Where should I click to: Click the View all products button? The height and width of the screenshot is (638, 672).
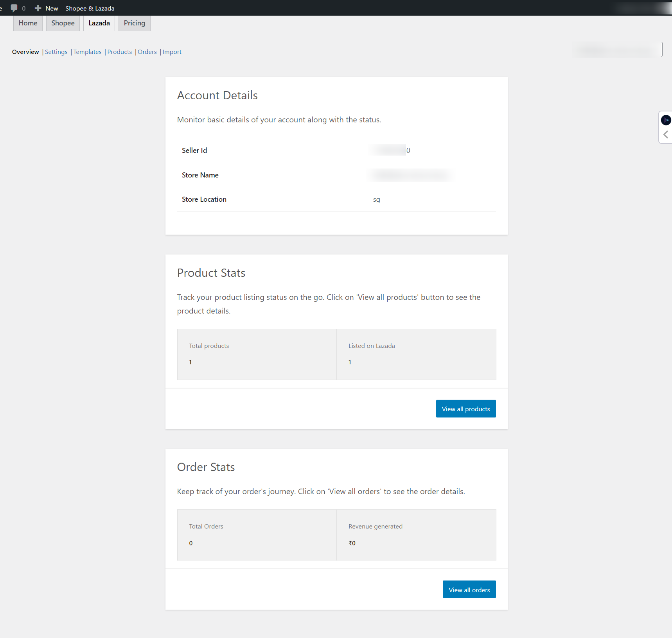pyautogui.click(x=466, y=409)
